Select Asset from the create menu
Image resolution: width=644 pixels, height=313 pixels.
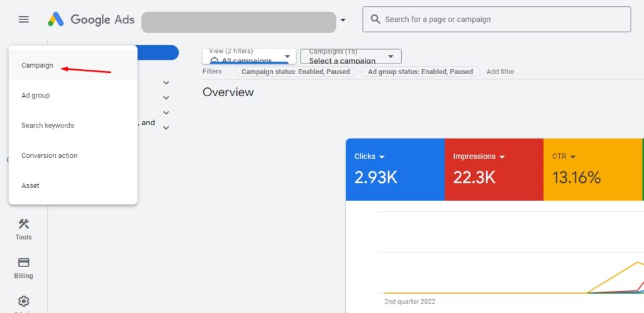73,185
